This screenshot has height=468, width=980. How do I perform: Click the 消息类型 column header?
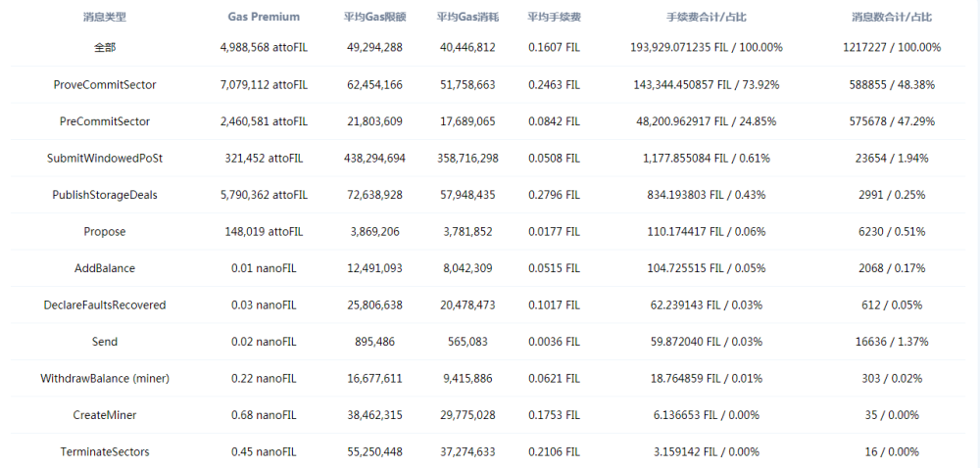105,17
